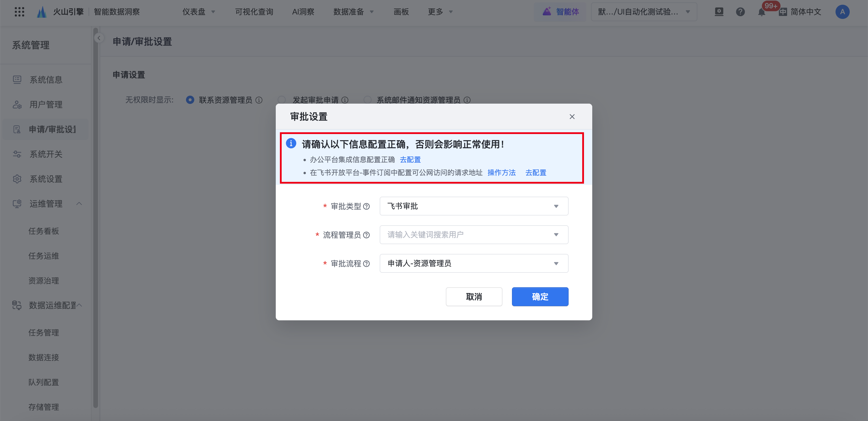The image size is (868, 421).
Task: Open the notification bell icon
Action: pyautogui.click(x=761, y=12)
